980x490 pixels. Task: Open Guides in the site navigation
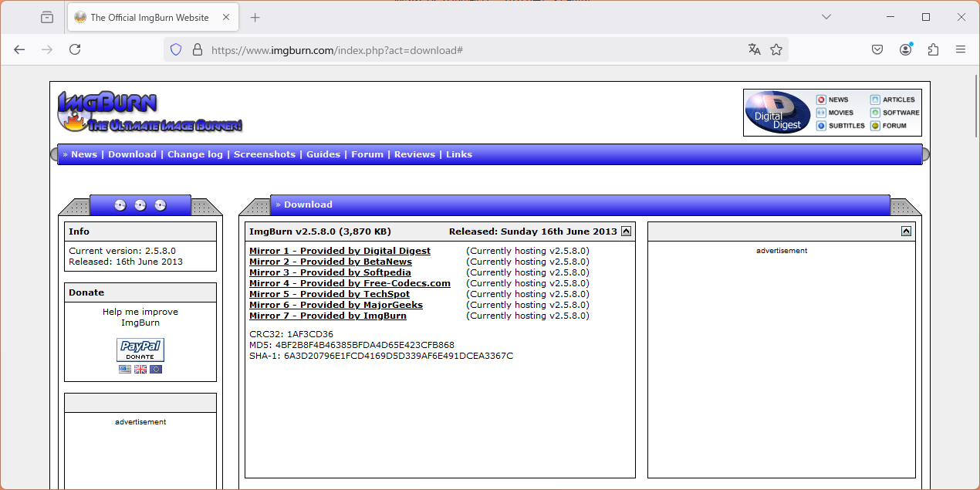tap(323, 154)
